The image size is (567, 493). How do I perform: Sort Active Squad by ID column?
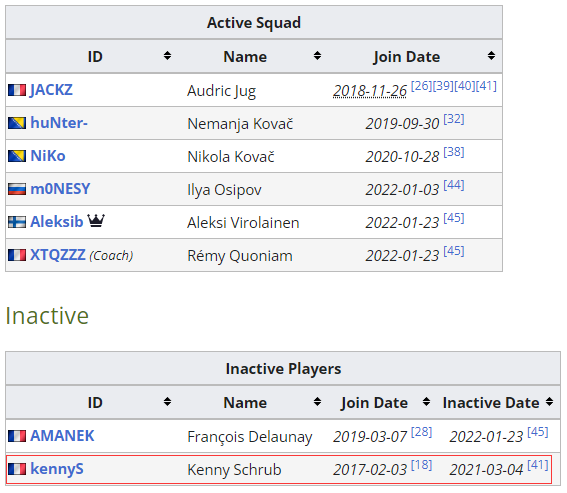point(167,56)
